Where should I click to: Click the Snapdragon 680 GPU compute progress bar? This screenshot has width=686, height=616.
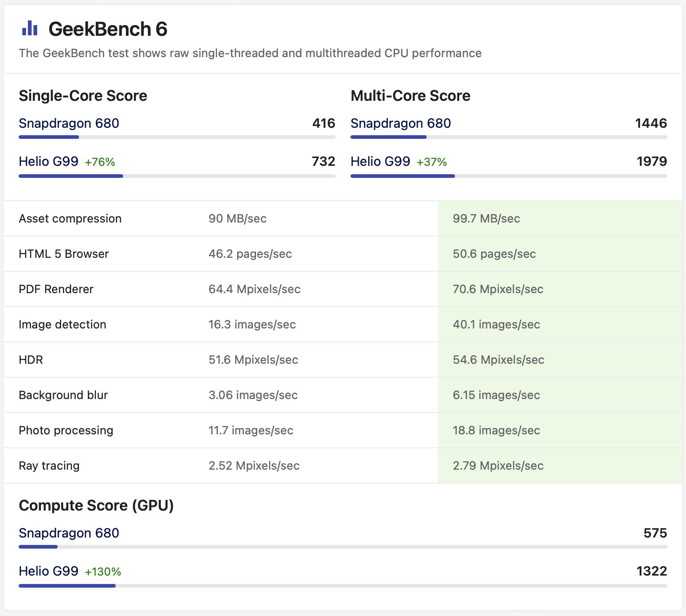point(343,547)
